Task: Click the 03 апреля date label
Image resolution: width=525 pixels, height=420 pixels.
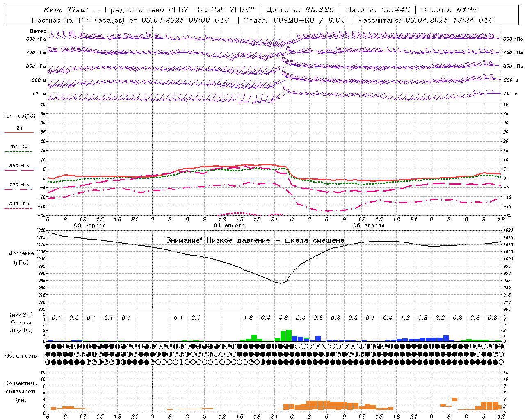Action: pyautogui.click(x=89, y=226)
